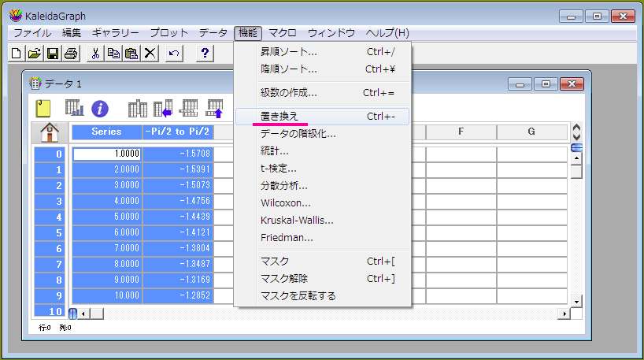Image resolution: width=644 pixels, height=360 pixels.
Task: Click the column chart icon in data window
Action: coord(74,108)
